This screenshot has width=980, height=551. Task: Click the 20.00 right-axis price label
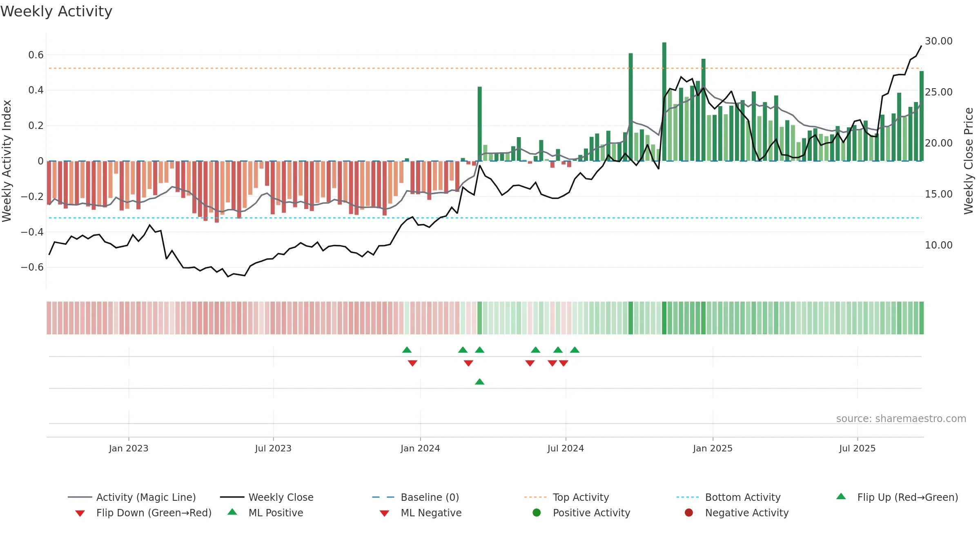click(x=939, y=143)
